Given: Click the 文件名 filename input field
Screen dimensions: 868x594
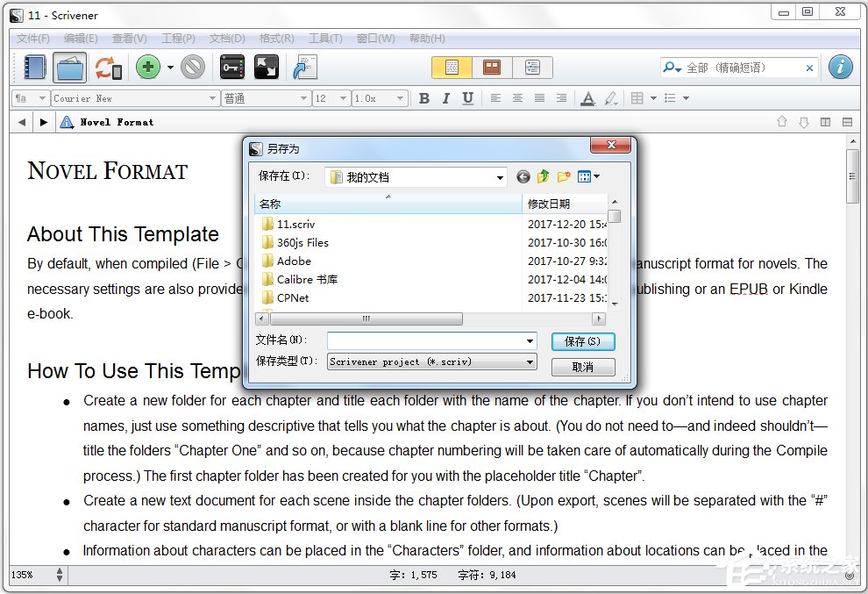Looking at the screenshot, I should [x=431, y=340].
